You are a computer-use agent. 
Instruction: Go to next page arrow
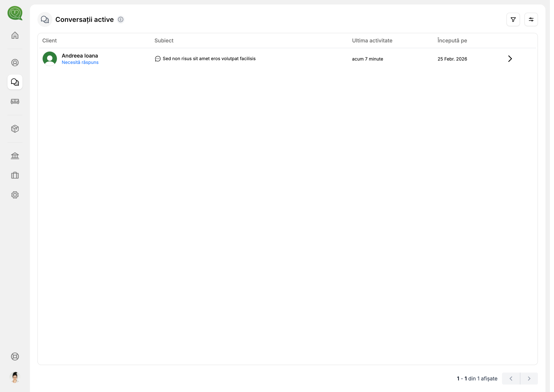(x=529, y=379)
